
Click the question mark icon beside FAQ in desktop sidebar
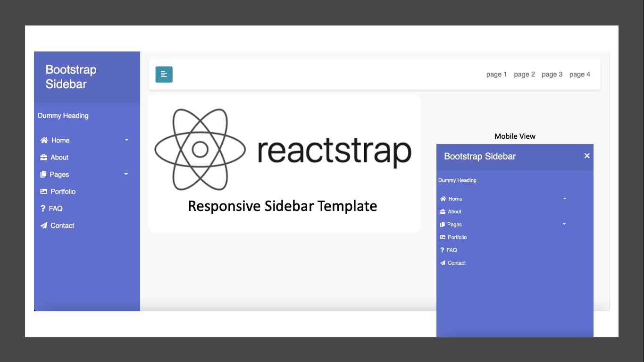(x=43, y=208)
